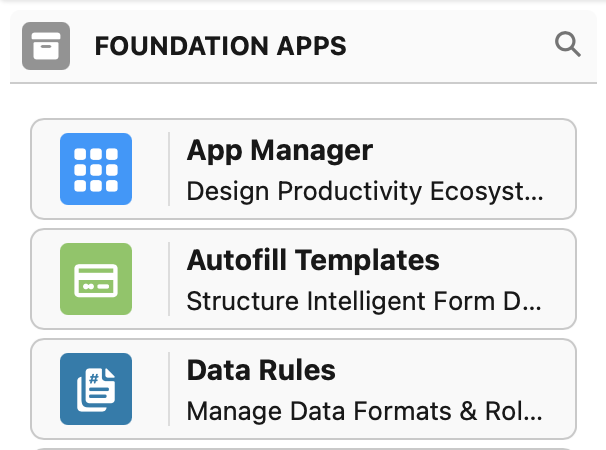This screenshot has width=606, height=450.
Task: Click the vertical divider in Data Rules card
Action: (169, 389)
